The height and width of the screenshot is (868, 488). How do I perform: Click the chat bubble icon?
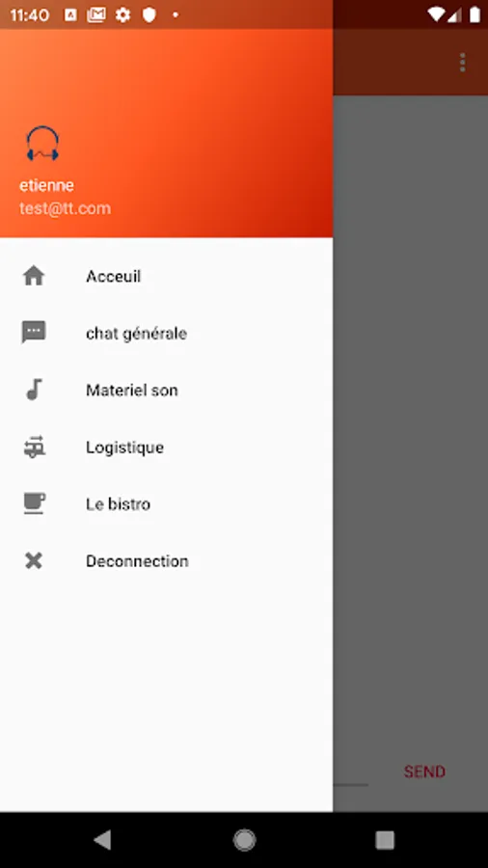point(34,333)
